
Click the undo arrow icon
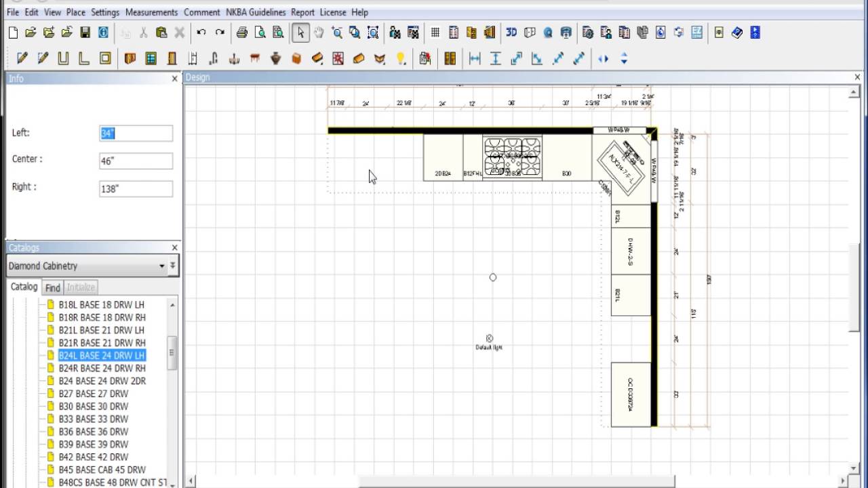(201, 33)
